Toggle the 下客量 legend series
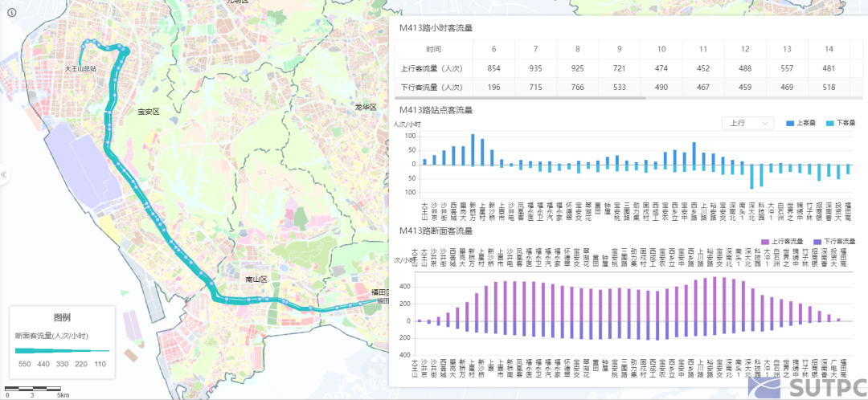Screen dimensions: 868x400 point(841,123)
